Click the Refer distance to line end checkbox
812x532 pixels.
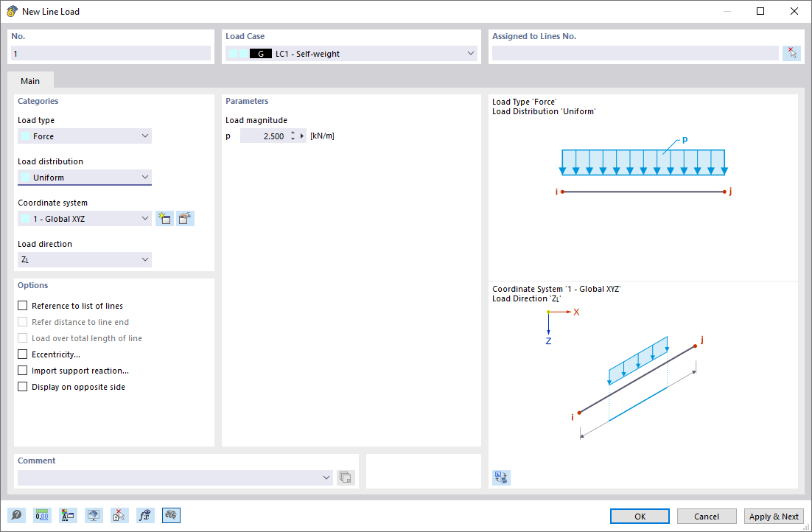tap(23, 322)
